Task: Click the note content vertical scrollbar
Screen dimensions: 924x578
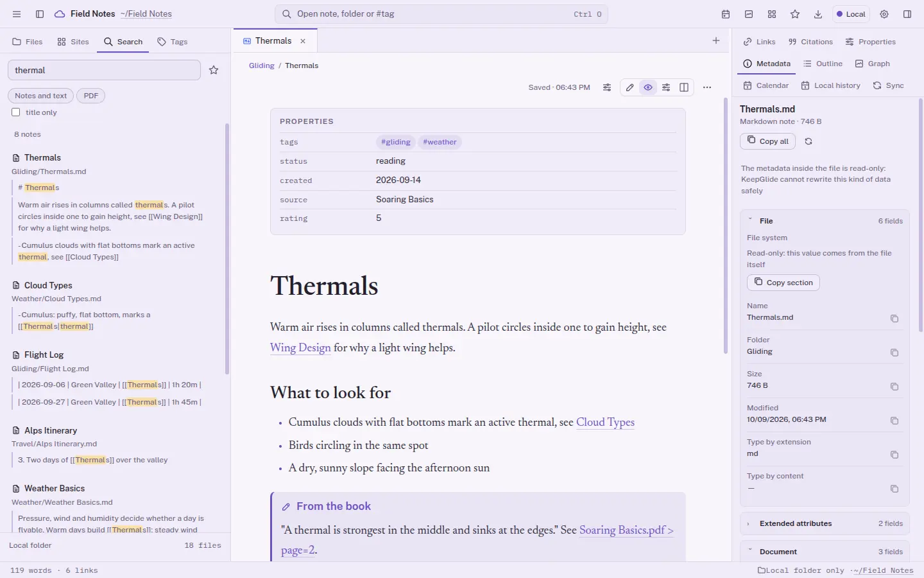Action: click(x=726, y=225)
